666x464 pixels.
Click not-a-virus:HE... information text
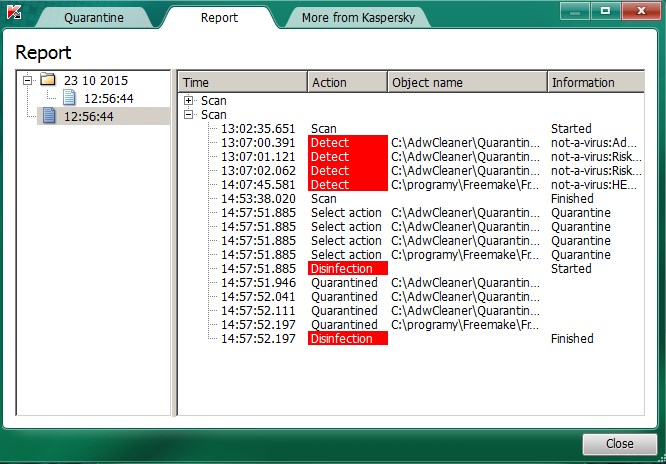pyautogui.click(x=594, y=185)
